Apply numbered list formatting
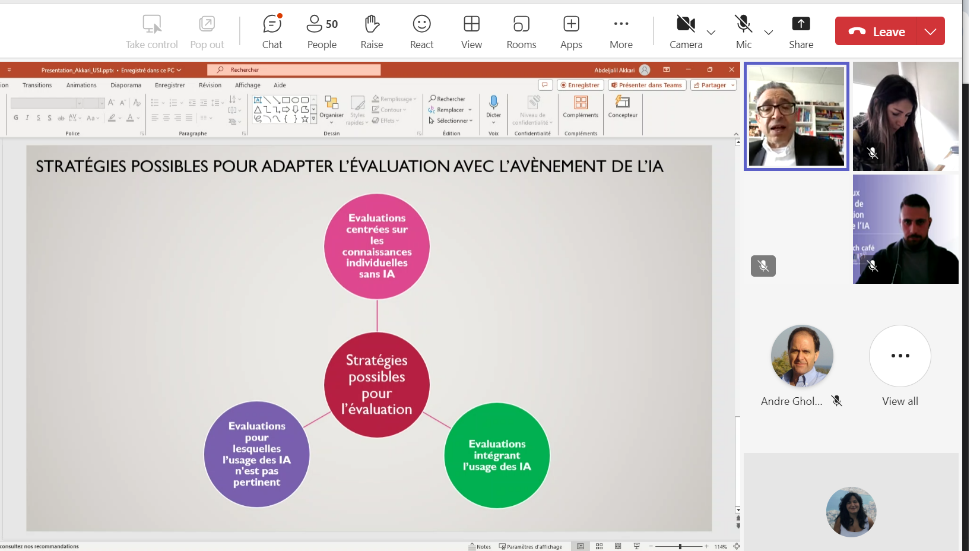 pyautogui.click(x=173, y=103)
